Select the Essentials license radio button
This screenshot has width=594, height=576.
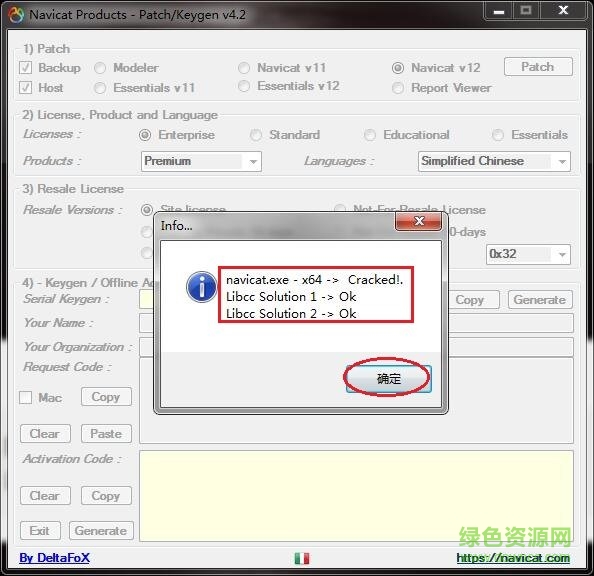[x=498, y=135]
